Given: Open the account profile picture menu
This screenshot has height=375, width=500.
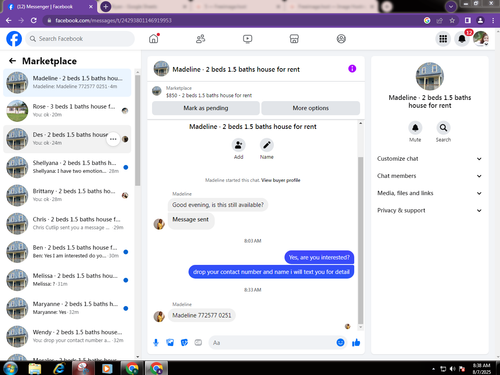Looking at the screenshot, I should pos(481,39).
